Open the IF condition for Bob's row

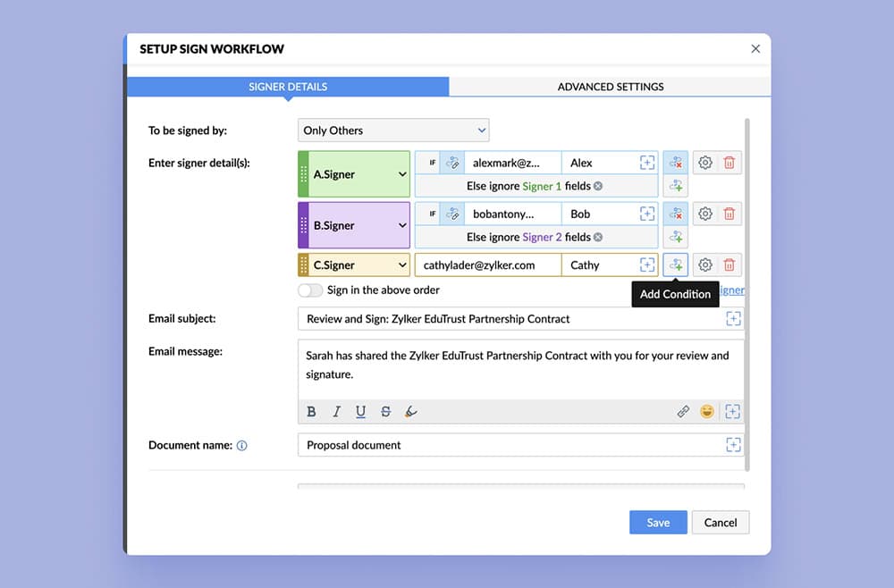pyautogui.click(x=432, y=214)
